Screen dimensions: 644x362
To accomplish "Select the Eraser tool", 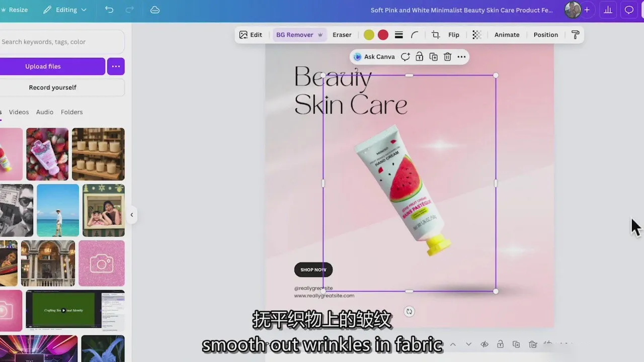I will (342, 35).
